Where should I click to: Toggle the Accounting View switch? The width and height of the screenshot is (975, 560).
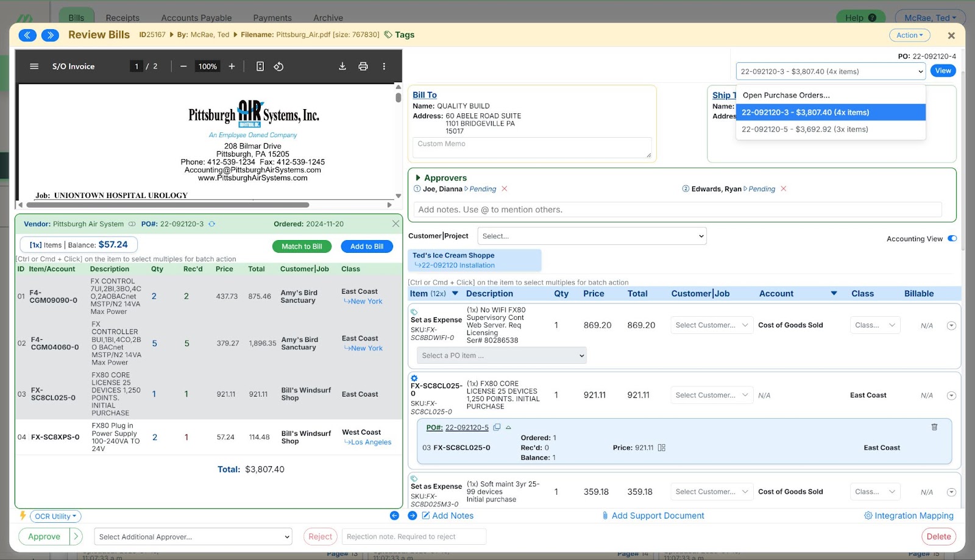pos(952,238)
